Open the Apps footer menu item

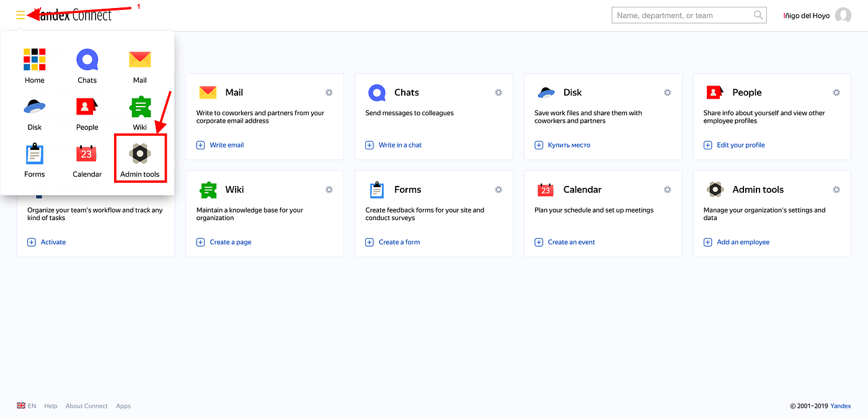(123, 405)
